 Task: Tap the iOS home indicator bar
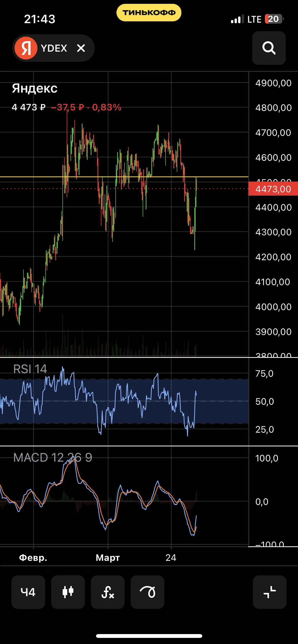pyautogui.click(x=149, y=636)
